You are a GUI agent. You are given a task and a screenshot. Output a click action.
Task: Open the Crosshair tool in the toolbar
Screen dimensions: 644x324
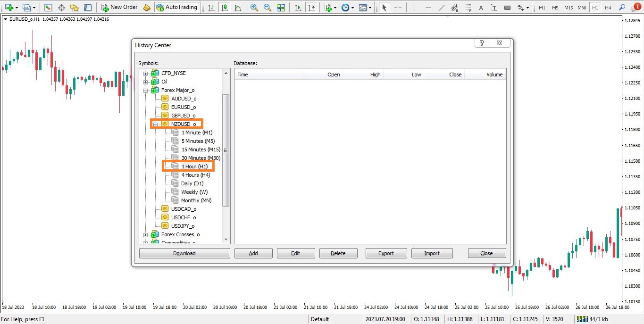pos(398,8)
